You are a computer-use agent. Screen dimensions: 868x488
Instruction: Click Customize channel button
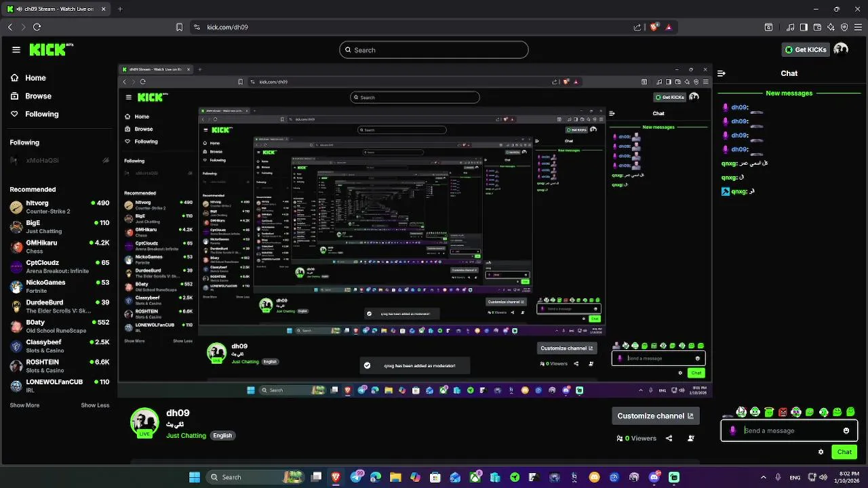coord(655,415)
